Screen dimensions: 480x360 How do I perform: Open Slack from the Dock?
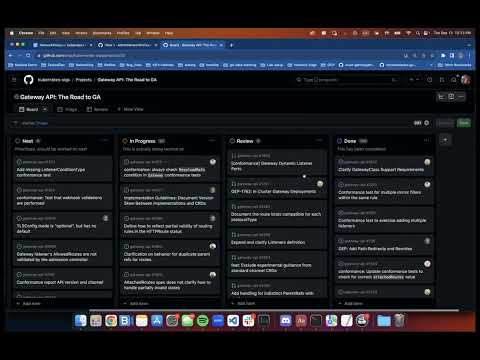pyautogui.click(x=248, y=321)
